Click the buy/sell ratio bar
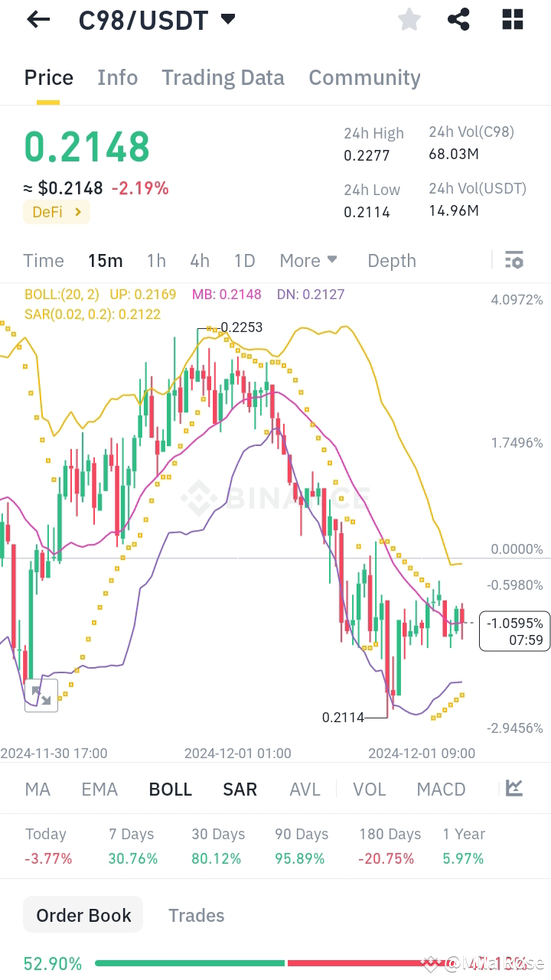The image size is (551, 980). click(306, 964)
